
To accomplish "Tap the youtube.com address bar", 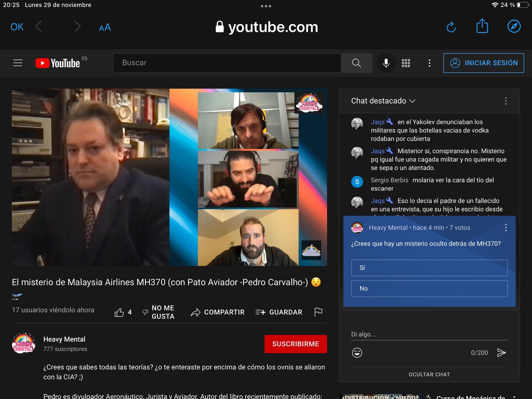I will 267,27.
